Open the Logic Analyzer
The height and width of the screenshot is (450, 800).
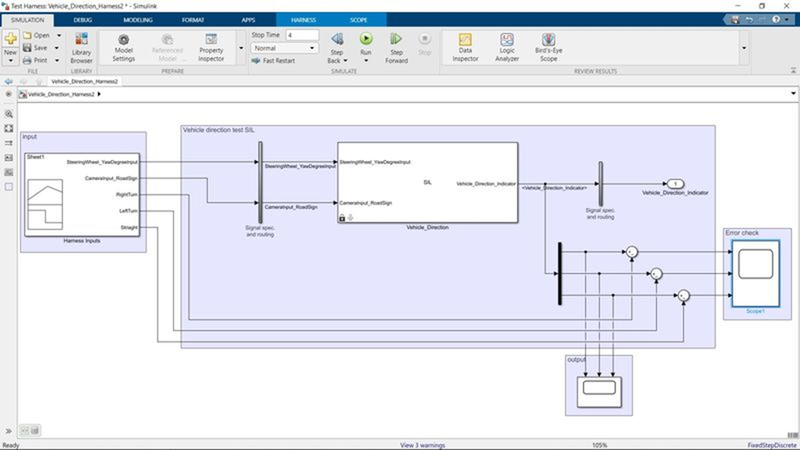pyautogui.click(x=507, y=47)
